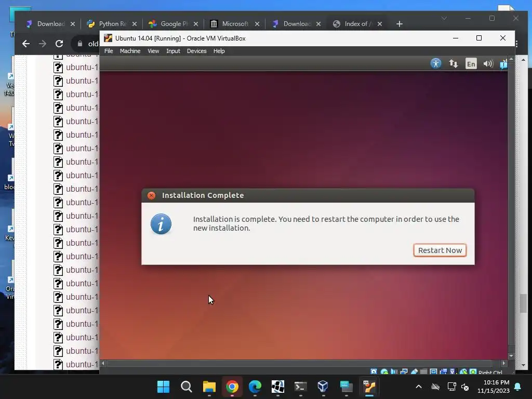Screen dimensions: 532x399
Task: Click the VirtualBox USB devices status icon
Action: pos(414,371)
